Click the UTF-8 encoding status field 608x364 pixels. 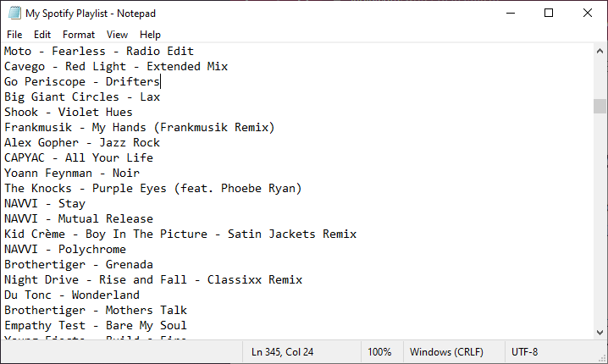coord(525,352)
